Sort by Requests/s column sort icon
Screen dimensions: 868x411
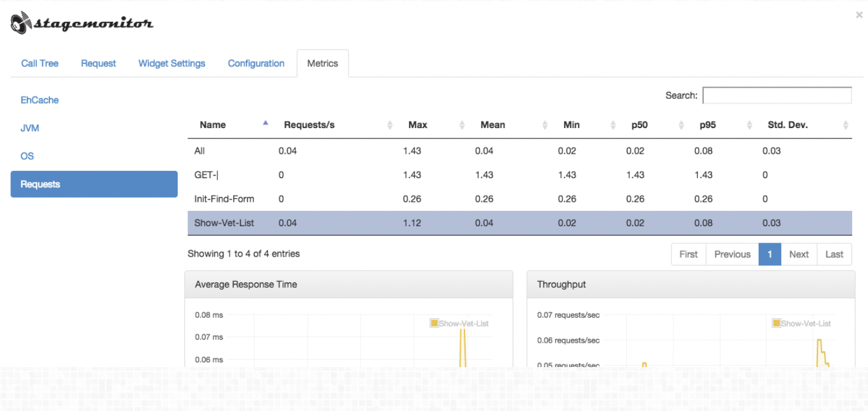(390, 125)
